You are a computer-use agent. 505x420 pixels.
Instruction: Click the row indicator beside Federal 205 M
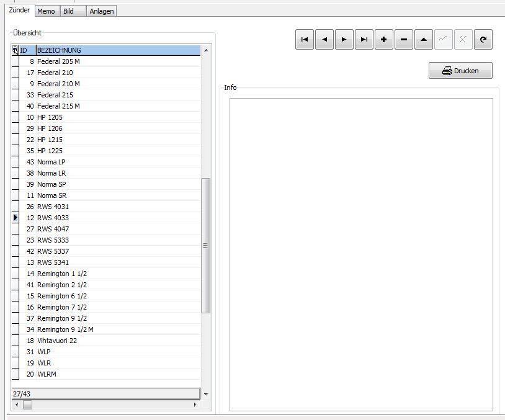[15, 61]
